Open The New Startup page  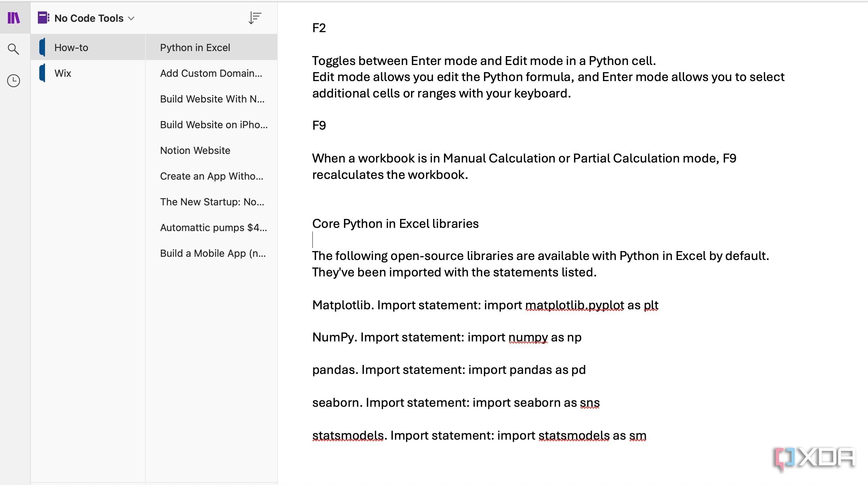[x=212, y=202]
